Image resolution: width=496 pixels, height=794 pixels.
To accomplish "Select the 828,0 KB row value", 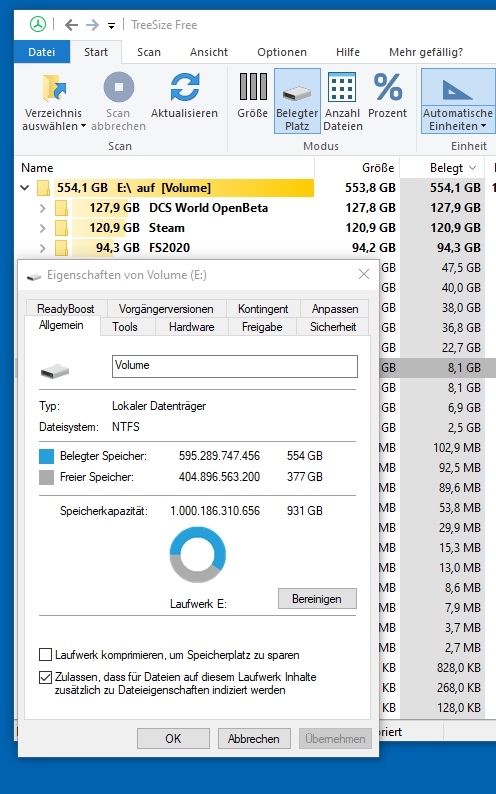I will [x=459, y=667].
